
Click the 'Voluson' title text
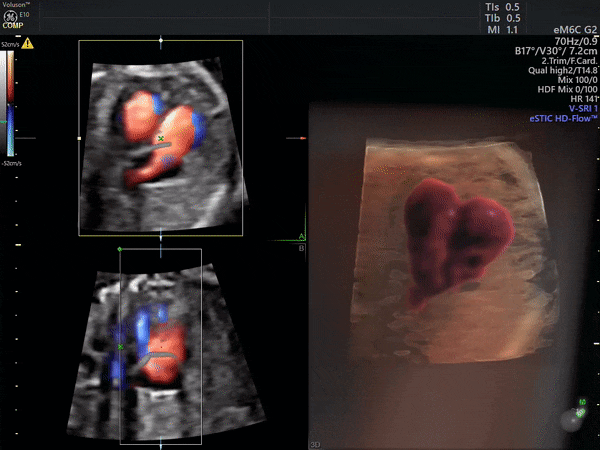pos(16,5)
